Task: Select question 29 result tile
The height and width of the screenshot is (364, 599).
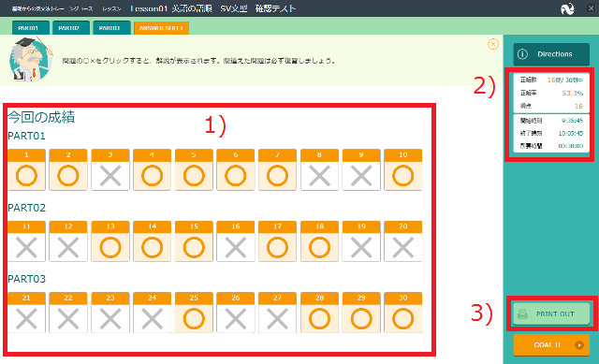Action: pyautogui.click(x=361, y=313)
